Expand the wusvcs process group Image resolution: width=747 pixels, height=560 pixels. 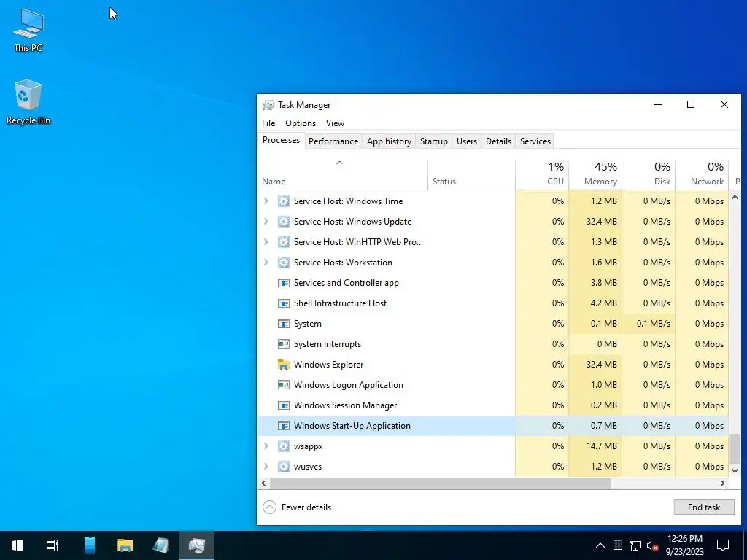coord(266,467)
